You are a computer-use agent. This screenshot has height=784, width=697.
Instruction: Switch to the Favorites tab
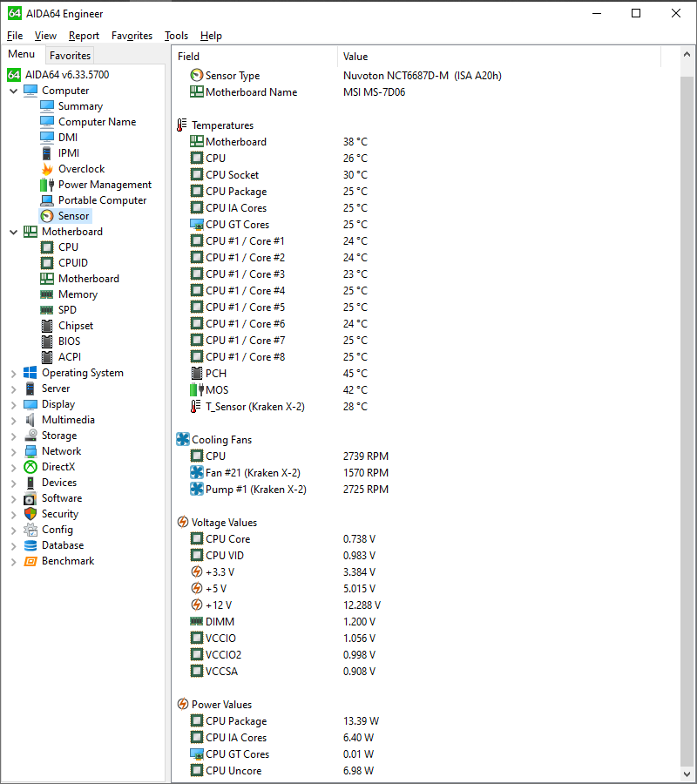(70, 56)
